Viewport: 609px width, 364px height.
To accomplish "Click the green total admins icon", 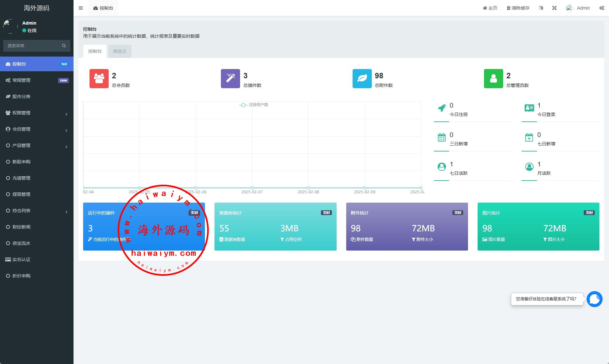I will click(x=493, y=79).
